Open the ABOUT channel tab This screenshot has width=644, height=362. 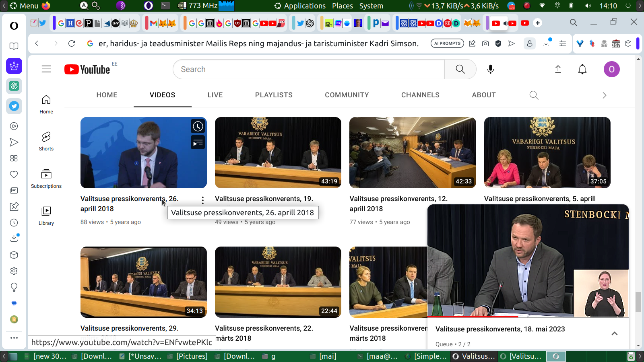pyautogui.click(x=483, y=95)
